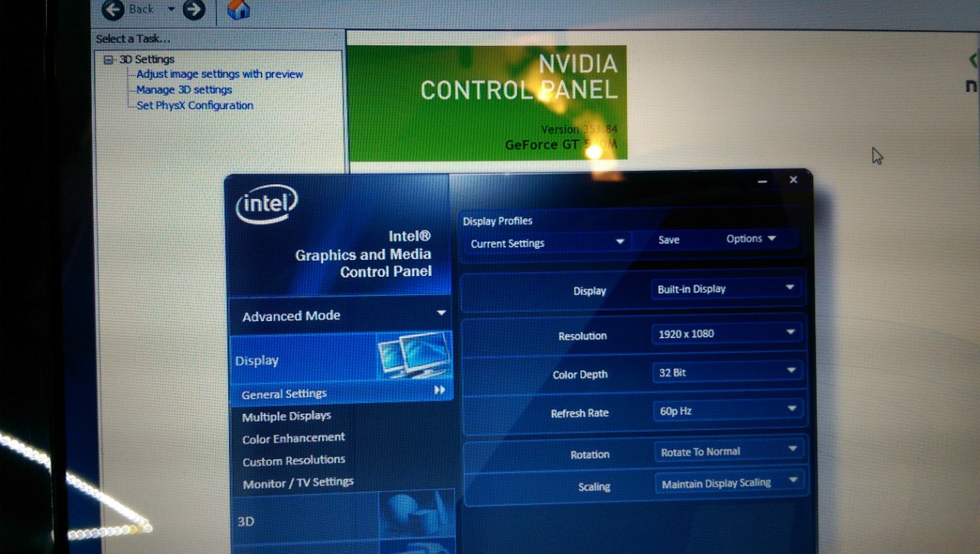Open the Color Depth 32 Bit dropdown

click(725, 372)
